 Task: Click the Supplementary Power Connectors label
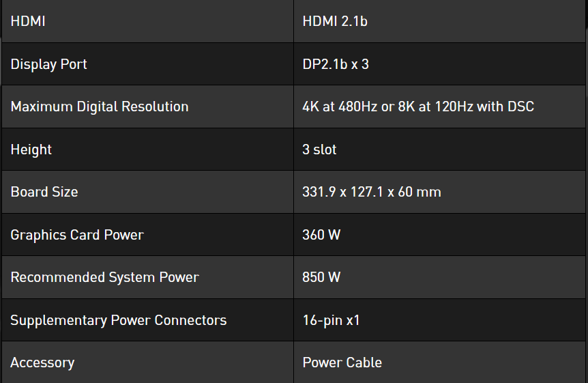119,320
